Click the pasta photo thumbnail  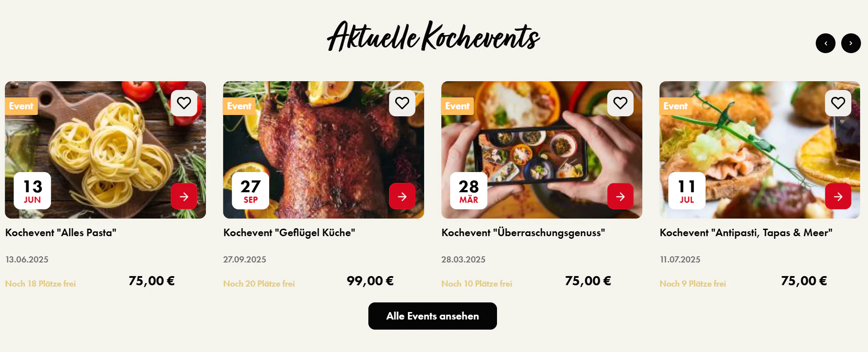tap(105, 150)
